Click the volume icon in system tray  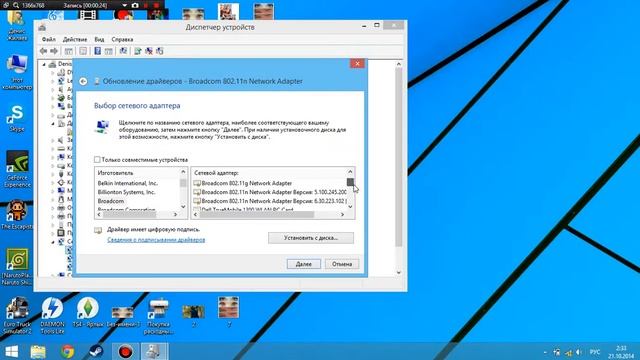click(578, 352)
